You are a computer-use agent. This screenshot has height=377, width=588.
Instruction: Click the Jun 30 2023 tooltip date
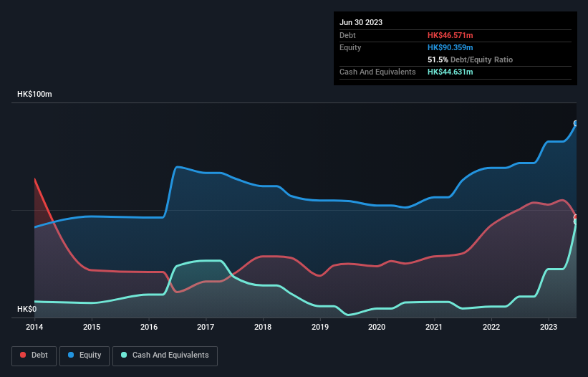(x=361, y=22)
